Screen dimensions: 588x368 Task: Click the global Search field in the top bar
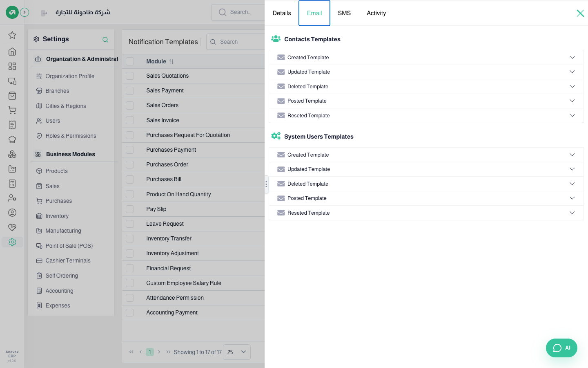pos(238,12)
